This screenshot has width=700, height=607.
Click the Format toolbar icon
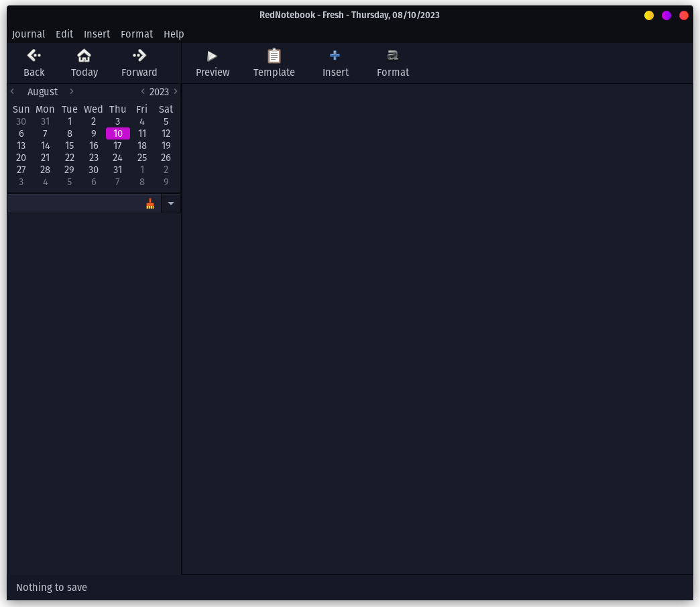(393, 56)
